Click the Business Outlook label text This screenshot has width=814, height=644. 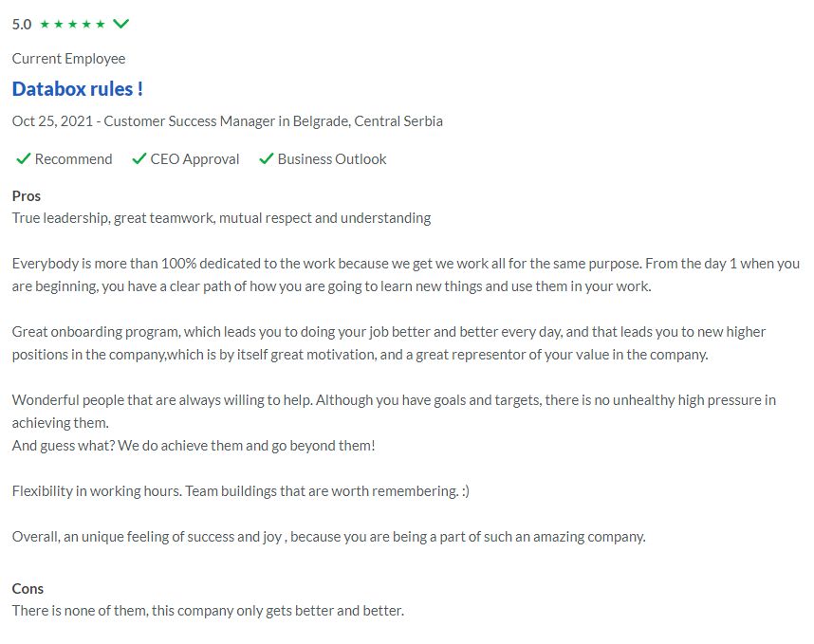[332, 159]
